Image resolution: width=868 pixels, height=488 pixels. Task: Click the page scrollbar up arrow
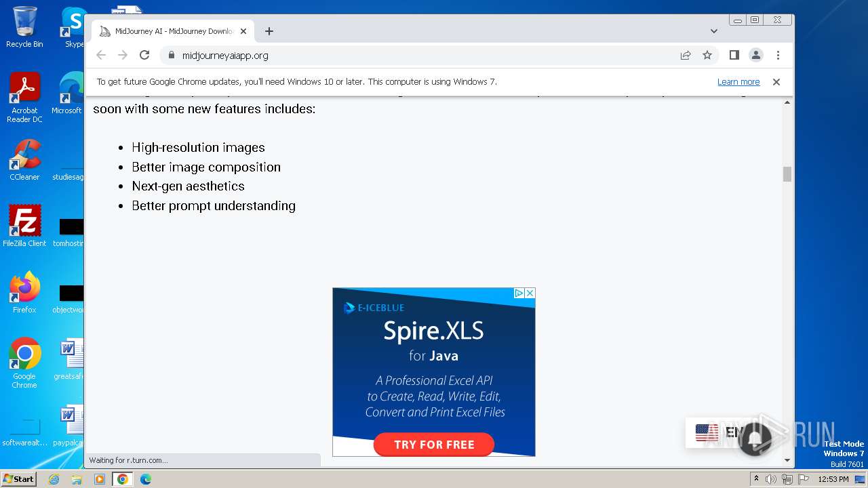click(787, 102)
